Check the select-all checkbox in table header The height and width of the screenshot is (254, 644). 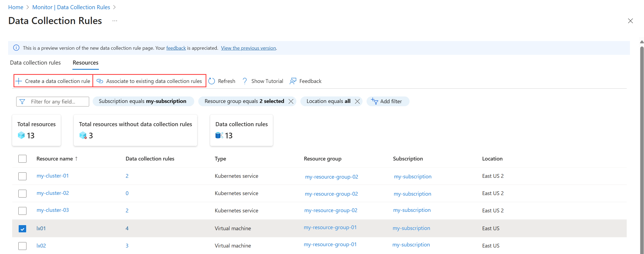tap(22, 159)
